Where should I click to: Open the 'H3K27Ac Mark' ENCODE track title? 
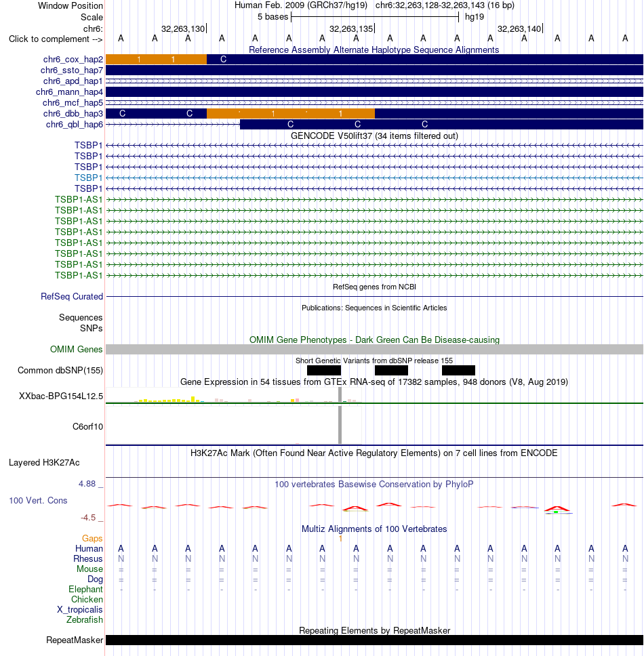click(374, 453)
